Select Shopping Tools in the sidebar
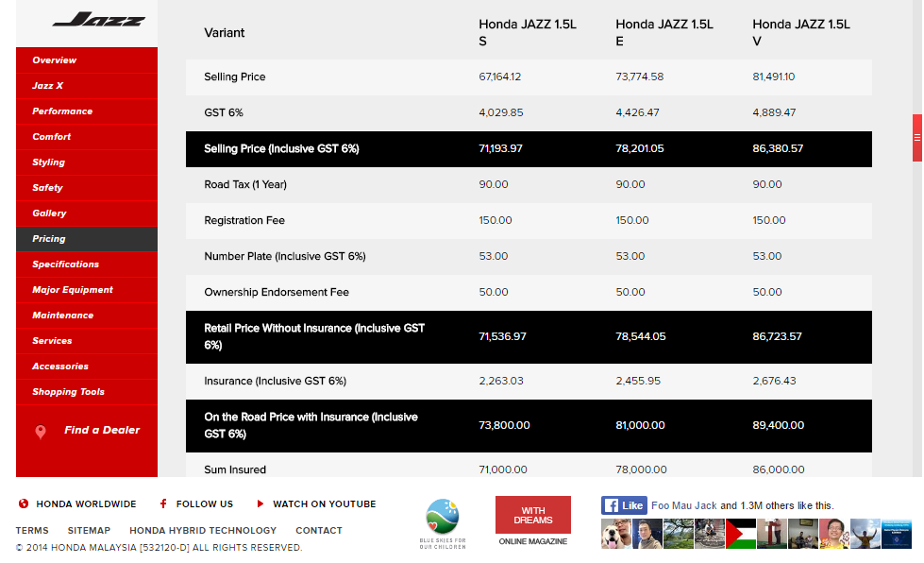924x563 pixels. 68,392
